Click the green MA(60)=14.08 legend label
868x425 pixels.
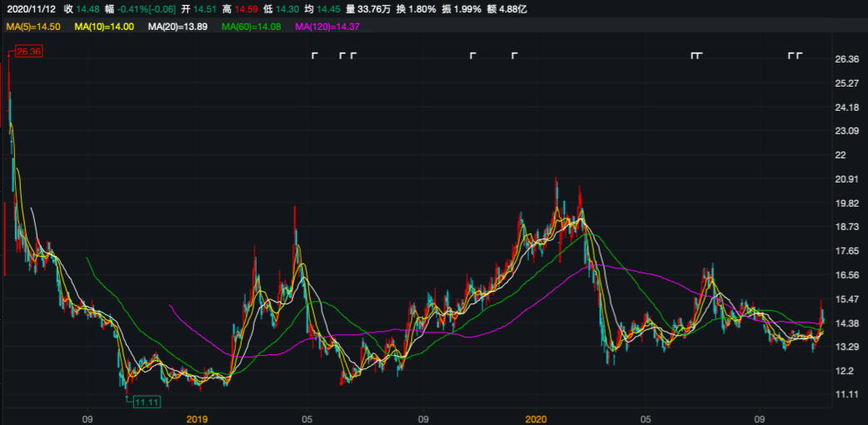(x=253, y=27)
